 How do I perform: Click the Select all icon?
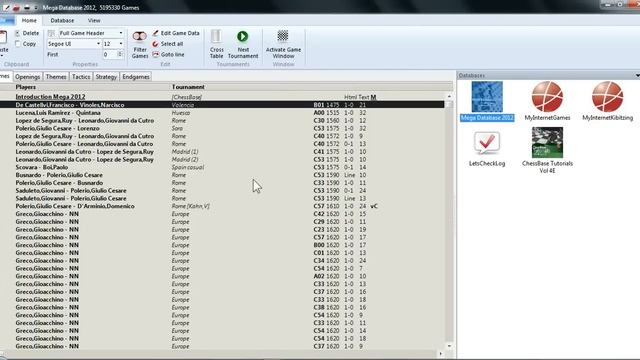click(155, 44)
